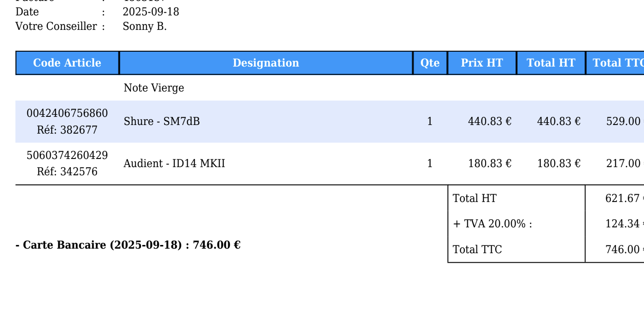Click the Note Vierge designation text

point(154,88)
